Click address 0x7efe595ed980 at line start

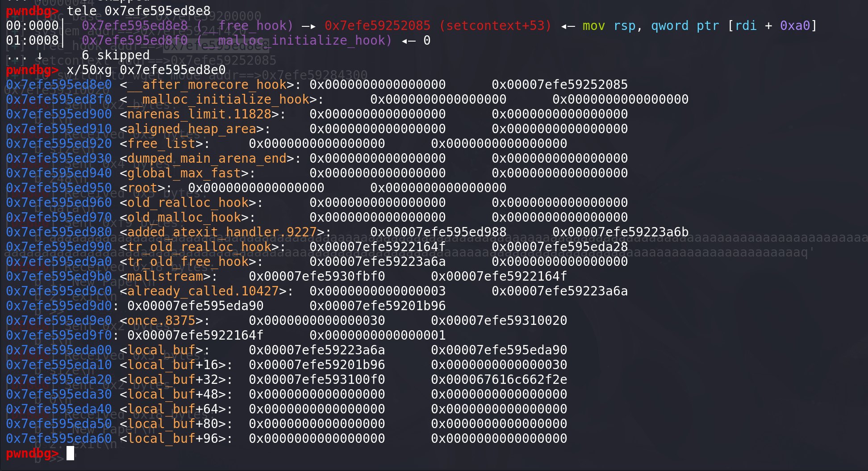click(x=59, y=232)
